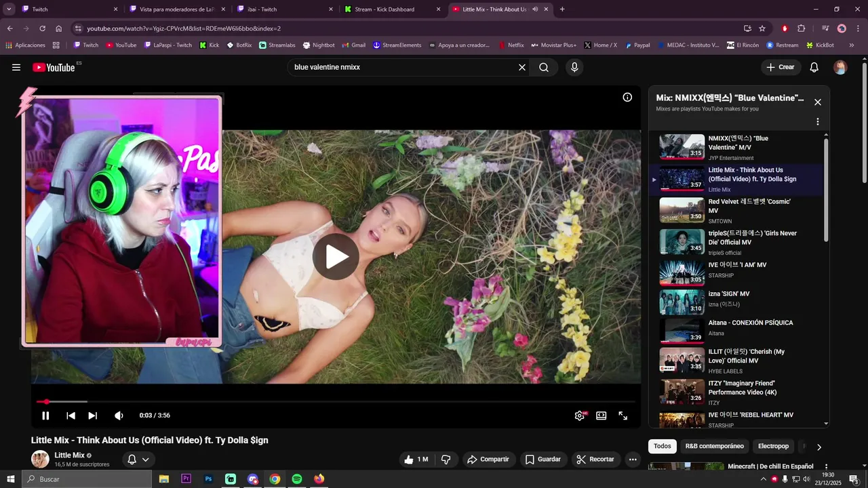Enter fullscreen mode on the player

pos(623,415)
